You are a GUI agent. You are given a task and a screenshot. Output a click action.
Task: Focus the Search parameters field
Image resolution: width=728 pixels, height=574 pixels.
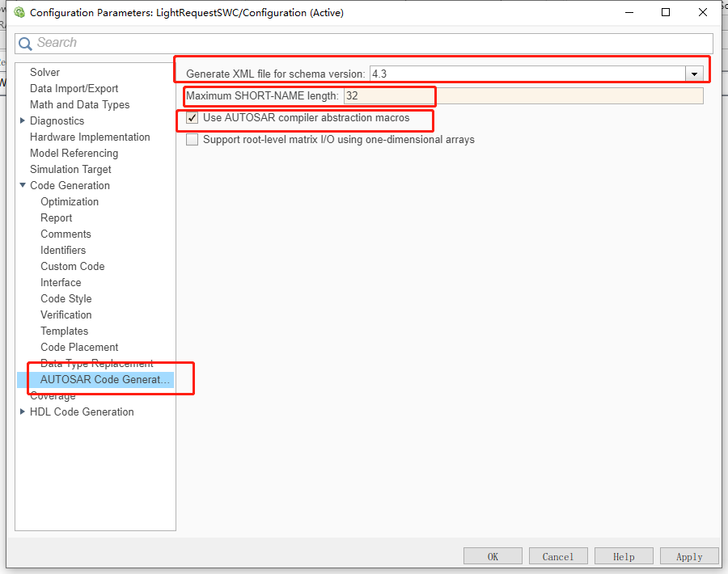tap(363, 44)
